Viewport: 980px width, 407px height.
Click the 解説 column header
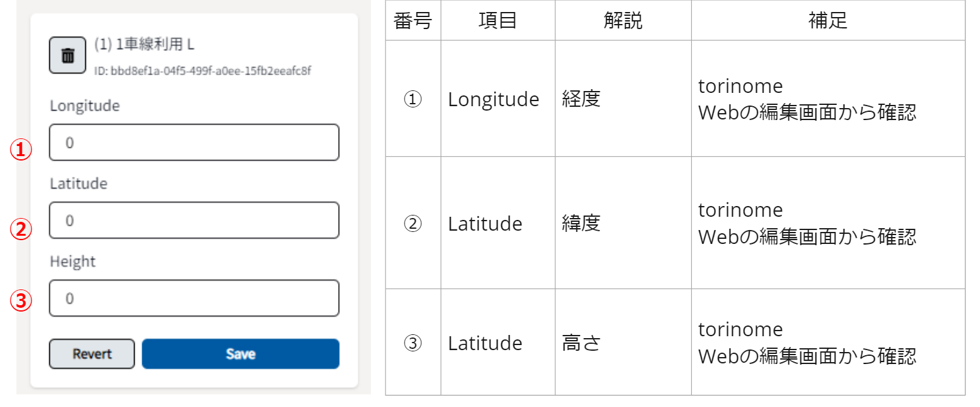click(622, 21)
